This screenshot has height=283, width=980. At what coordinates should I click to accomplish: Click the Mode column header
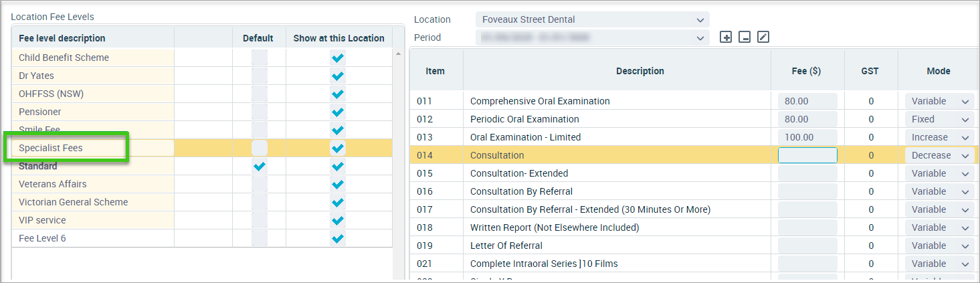click(x=939, y=71)
